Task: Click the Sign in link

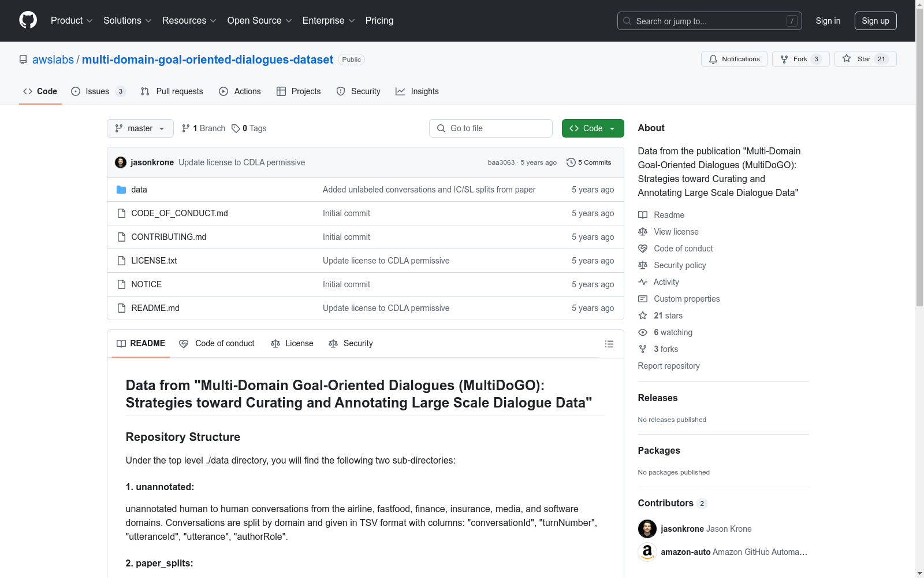Action: click(828, 21)
